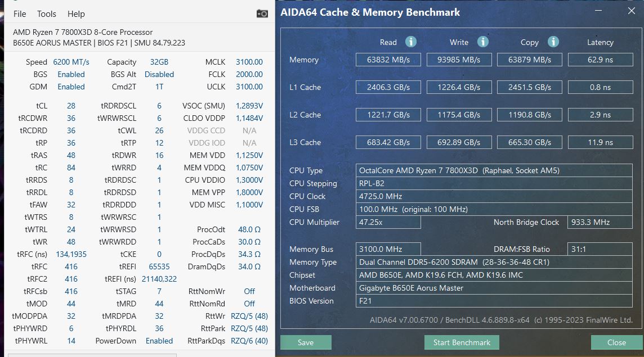Click North Bridge Clock field 933.3 MHz
Image resolution: width=644 pixels, height=357 pixels.
(x=600, y=222)
